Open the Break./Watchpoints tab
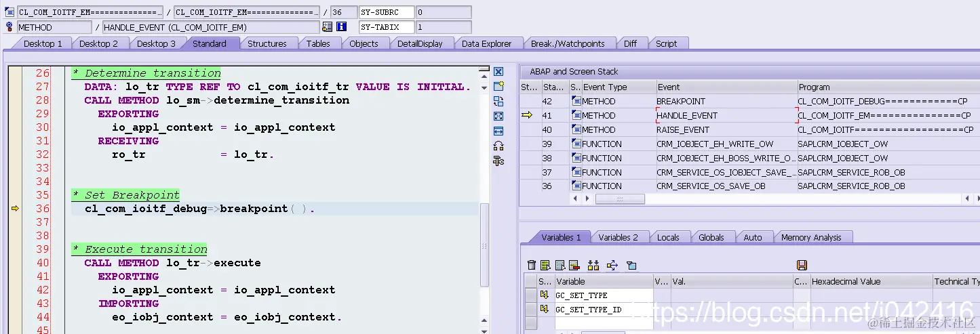 click(x=568, y=43)
